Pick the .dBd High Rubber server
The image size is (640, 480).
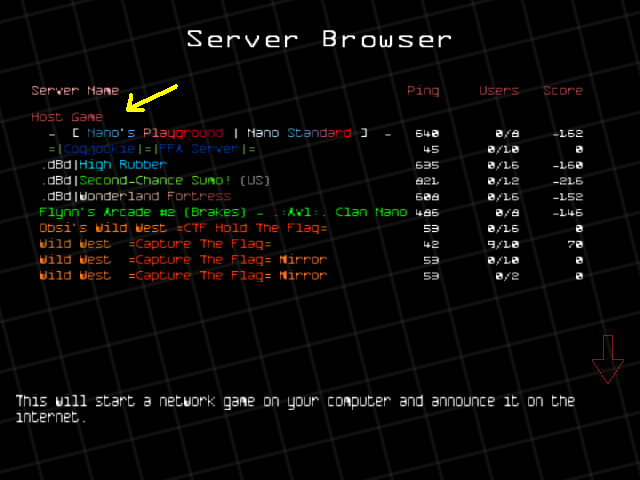click(104, 165)
